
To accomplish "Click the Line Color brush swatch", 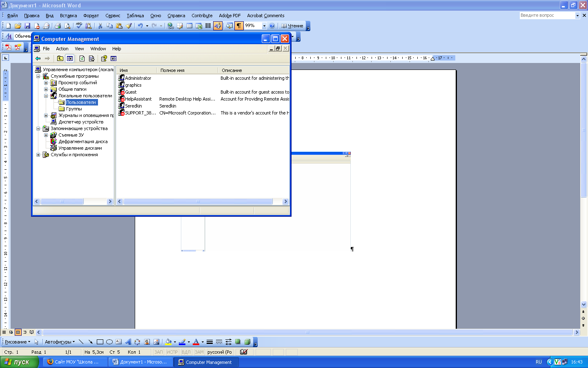I will 182,342.
